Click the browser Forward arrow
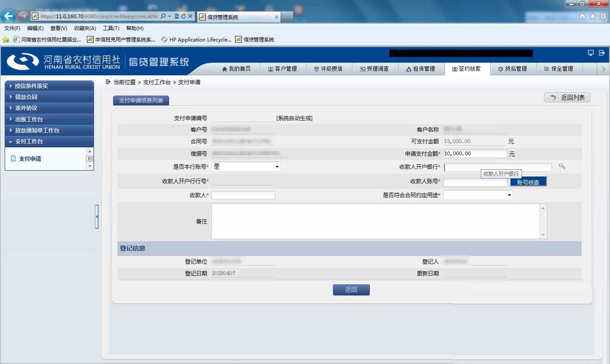This screenshot has width=610, height=364. [23, 16]
